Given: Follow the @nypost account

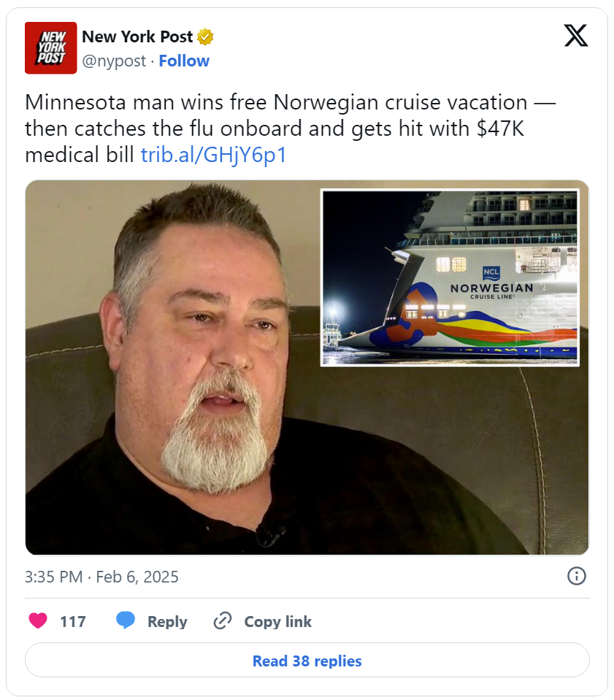Looking at the screenshot, I should tap(184, 61).
